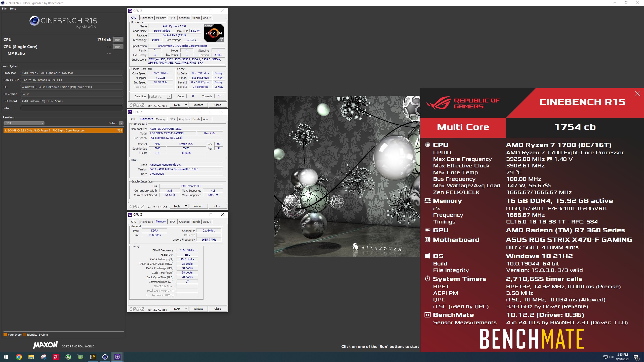Viewport: 644px width, 362px height.
Task: Switch to Memory tab in top CPU-Z window
Action: click(x=161, y=18)
